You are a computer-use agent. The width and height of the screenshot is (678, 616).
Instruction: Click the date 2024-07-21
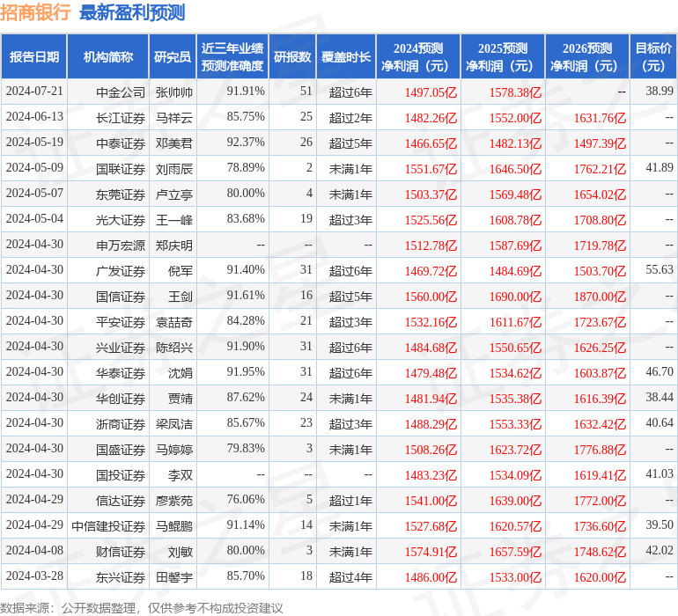34,92
